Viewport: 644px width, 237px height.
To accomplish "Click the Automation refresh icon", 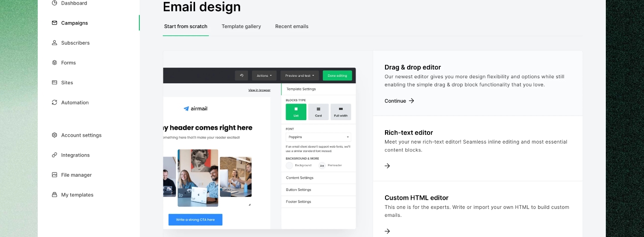I will (54, 103).
